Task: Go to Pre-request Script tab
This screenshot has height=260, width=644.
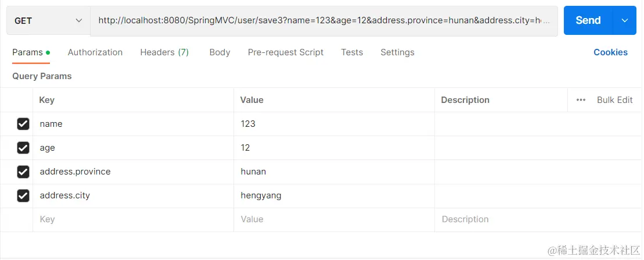Action: 286,52
